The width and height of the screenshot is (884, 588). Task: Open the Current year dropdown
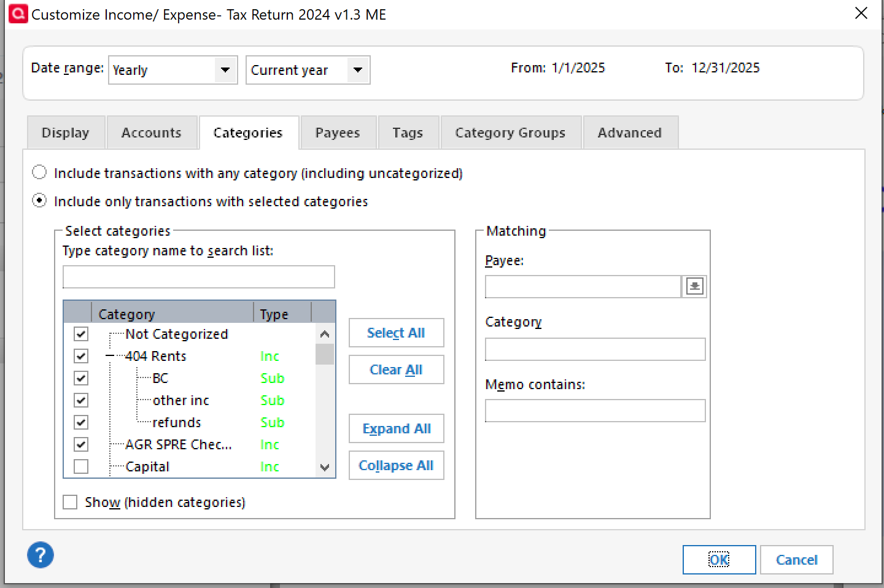[x=358, y=70]
